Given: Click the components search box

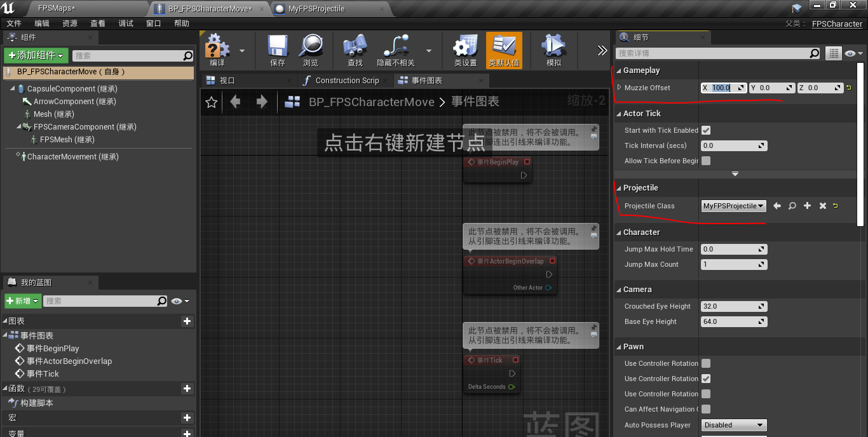Looking at the screenshot, I should 133,56.
